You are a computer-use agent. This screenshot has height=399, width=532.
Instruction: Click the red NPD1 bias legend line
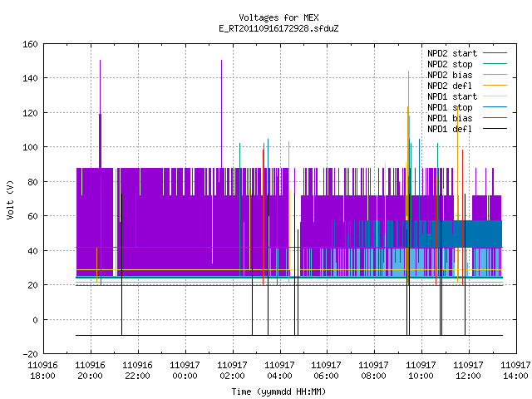pyautogui.click(x=495, y=118)
